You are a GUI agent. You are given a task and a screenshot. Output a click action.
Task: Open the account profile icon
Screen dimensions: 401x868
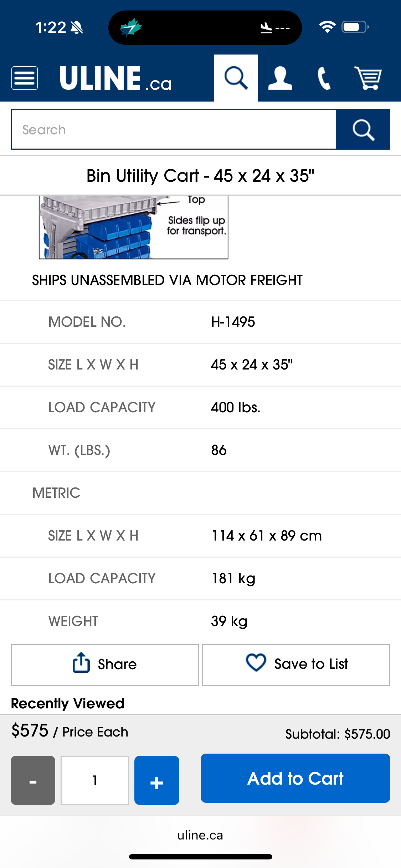[x=280, y=78]
